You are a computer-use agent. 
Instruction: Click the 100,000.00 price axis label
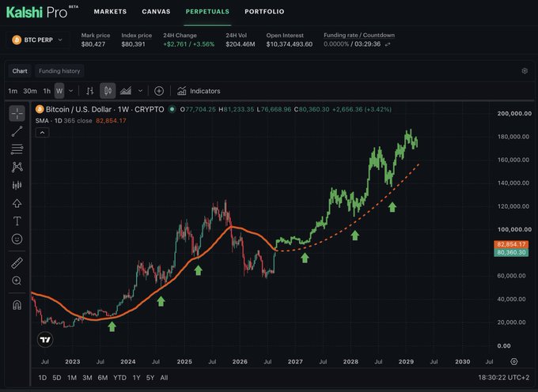pos(514,229)
